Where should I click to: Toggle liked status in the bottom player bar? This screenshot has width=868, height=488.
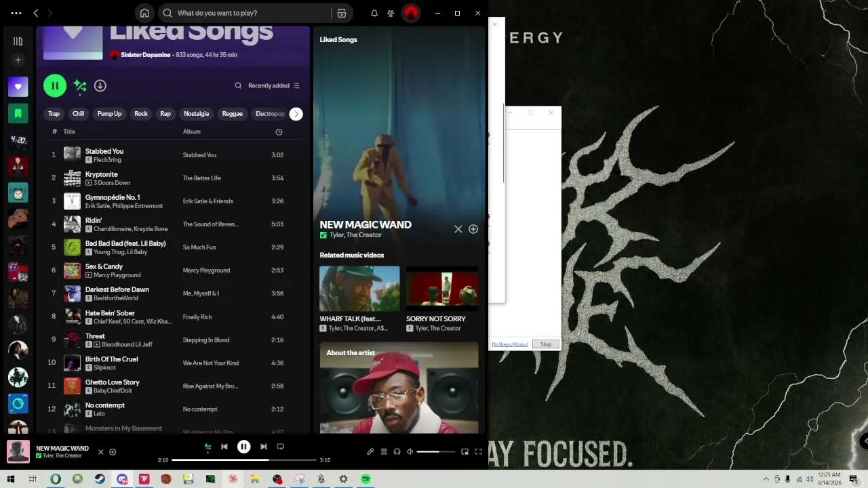point(113,452)
